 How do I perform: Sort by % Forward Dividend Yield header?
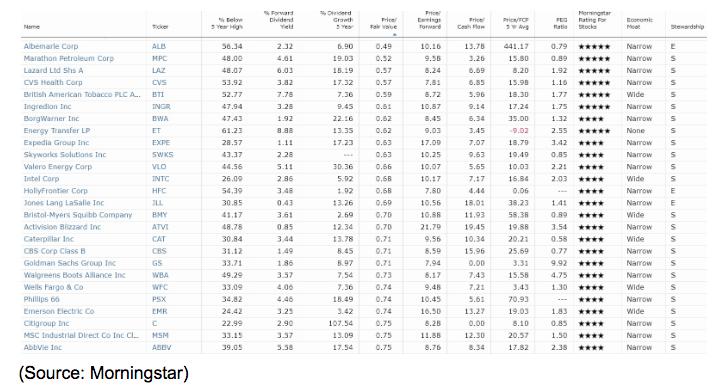coord(278,20)
